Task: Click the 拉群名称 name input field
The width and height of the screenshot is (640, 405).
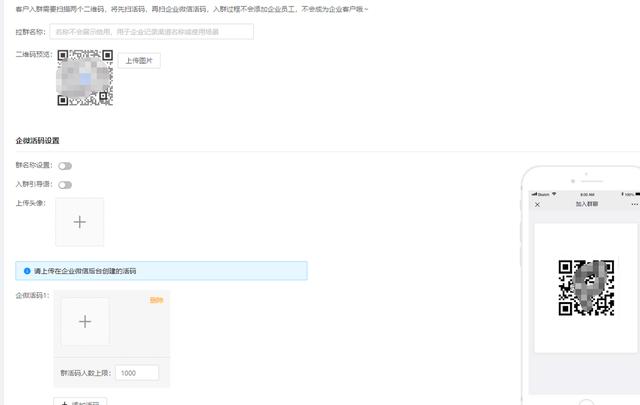Action: (151, 31)
